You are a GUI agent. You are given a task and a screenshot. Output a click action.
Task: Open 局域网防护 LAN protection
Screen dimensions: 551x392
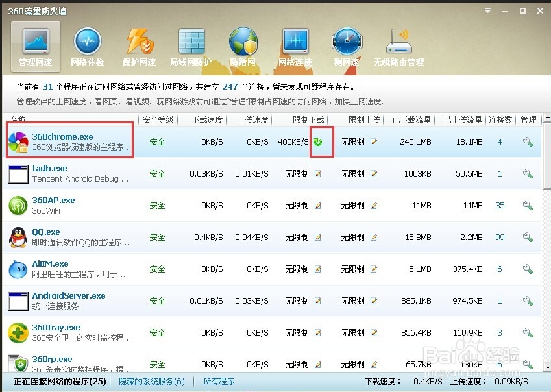[x=191, y=47]
